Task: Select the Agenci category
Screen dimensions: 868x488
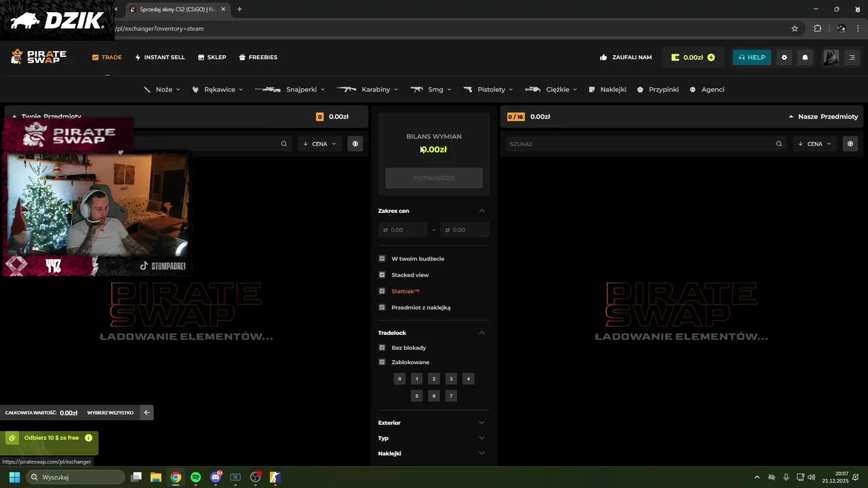Action: [707, 89]
